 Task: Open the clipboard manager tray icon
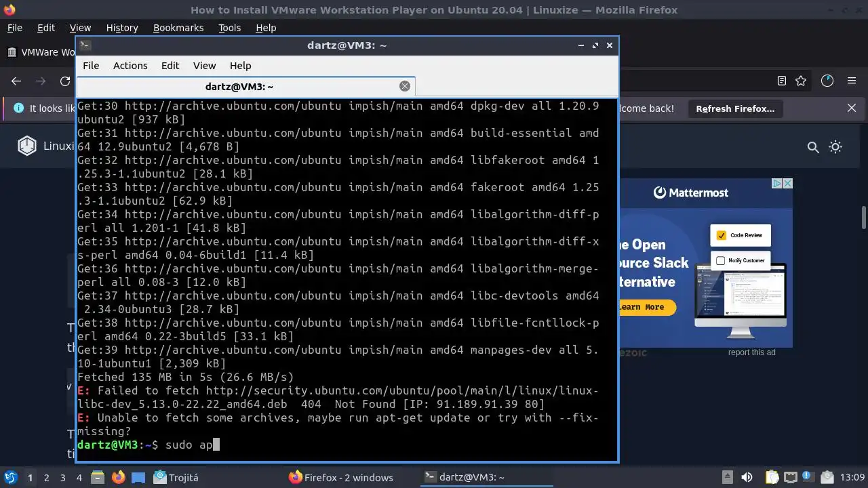click(x=772, y=478)
